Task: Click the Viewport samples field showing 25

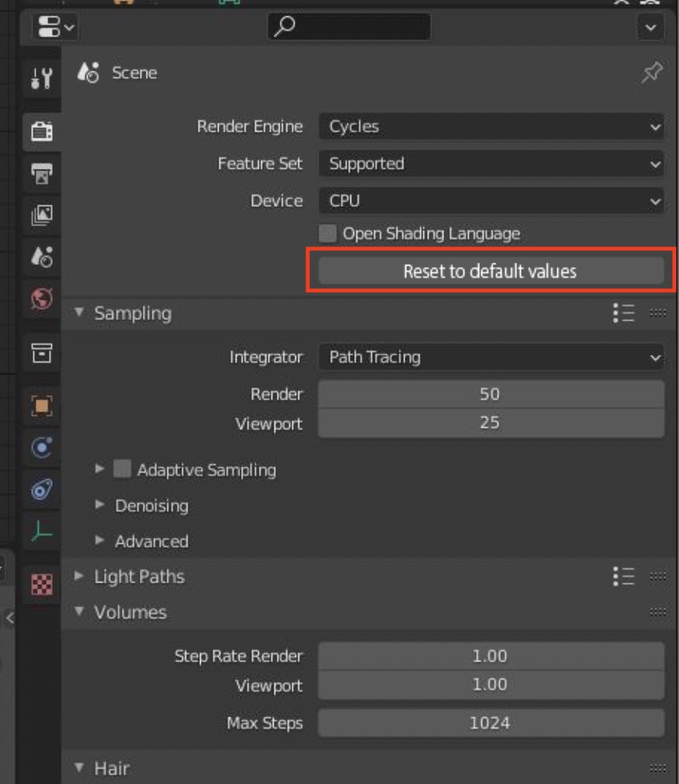Action: pyautogui.click(x=491, y=423)
